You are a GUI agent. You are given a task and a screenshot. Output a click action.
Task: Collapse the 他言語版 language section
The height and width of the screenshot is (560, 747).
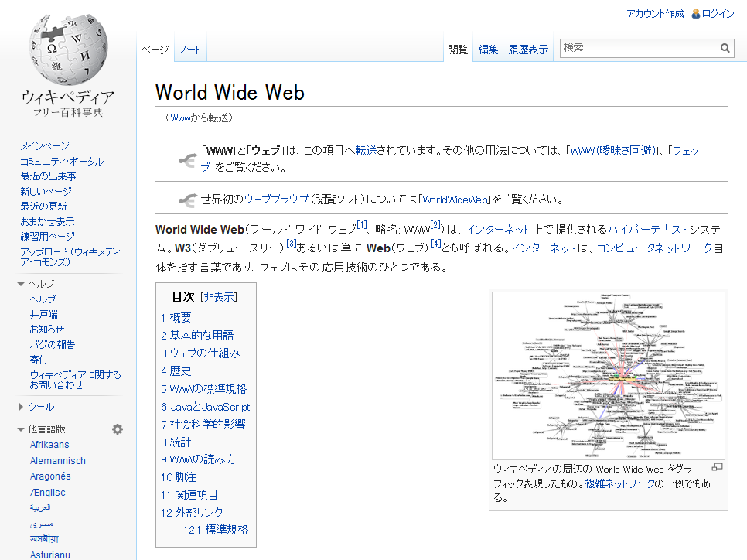[x=20, y=429]
